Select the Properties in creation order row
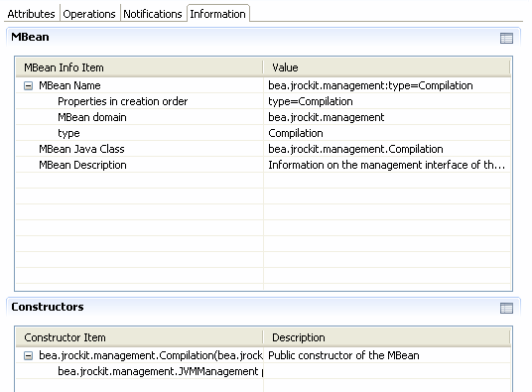 click(263, 101)
